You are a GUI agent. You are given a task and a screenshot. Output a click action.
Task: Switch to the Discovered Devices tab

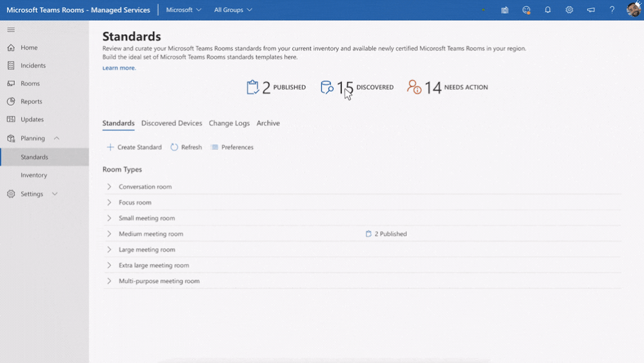[172, 123]
